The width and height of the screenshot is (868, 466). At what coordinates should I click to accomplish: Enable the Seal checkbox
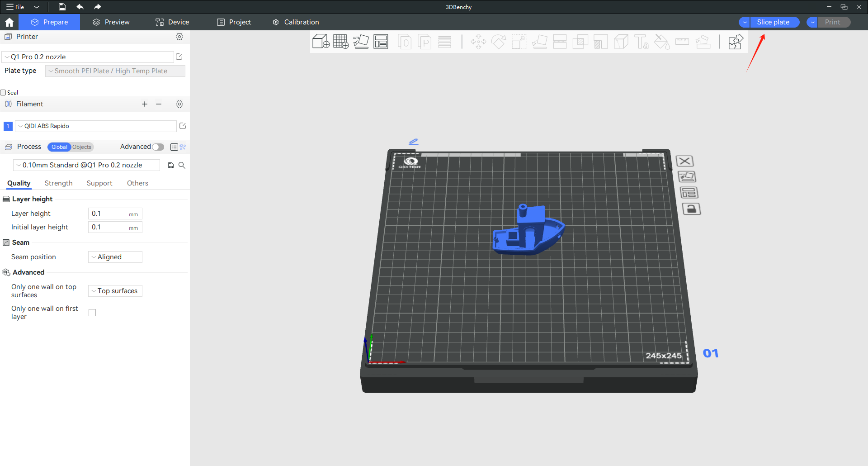click(3, 93)
